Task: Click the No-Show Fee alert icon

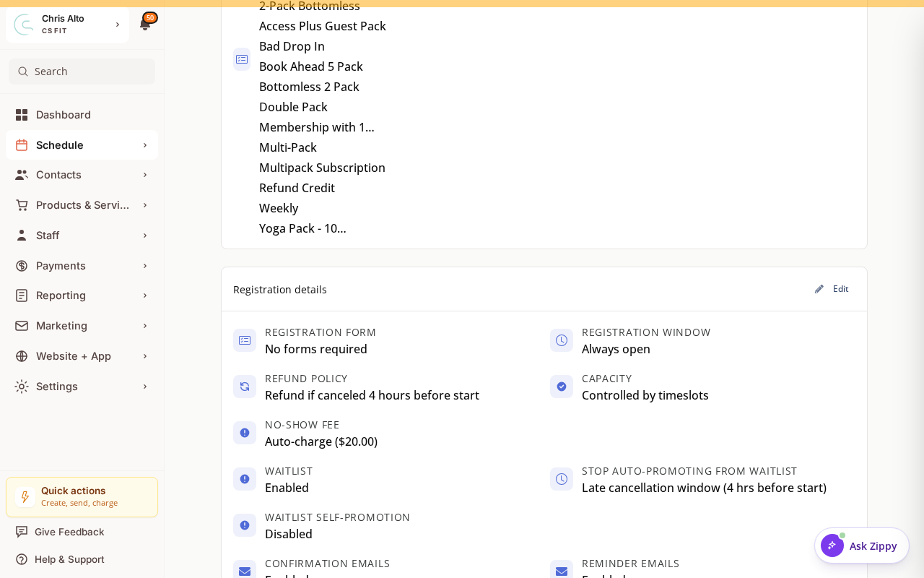Action: click(245, 433)
